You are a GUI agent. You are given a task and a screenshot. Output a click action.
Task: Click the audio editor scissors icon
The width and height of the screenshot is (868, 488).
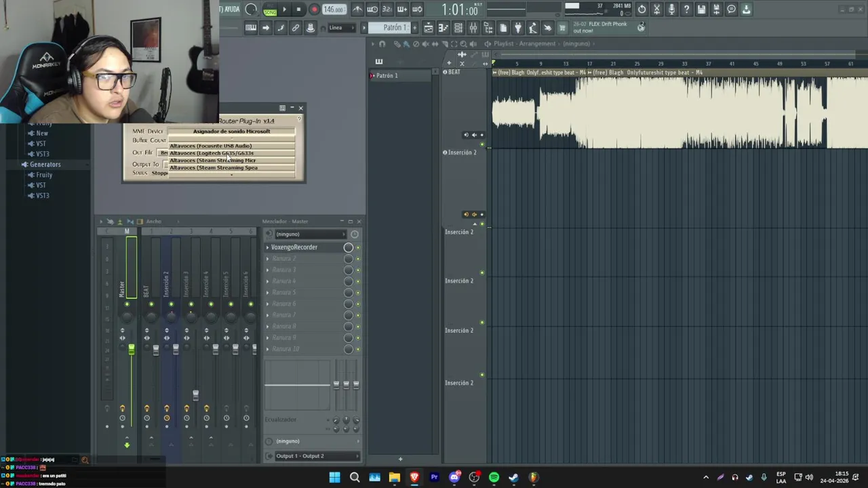[x=656, y=9]
